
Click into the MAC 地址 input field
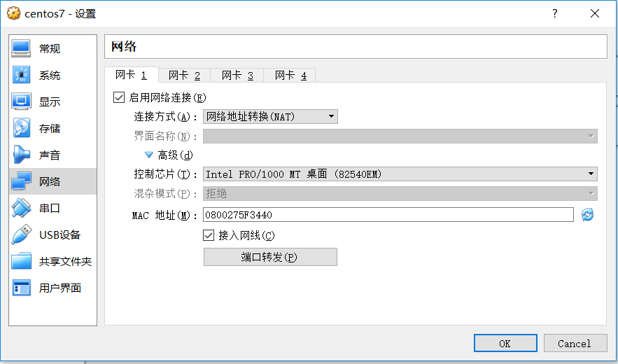tap(388, 214)
